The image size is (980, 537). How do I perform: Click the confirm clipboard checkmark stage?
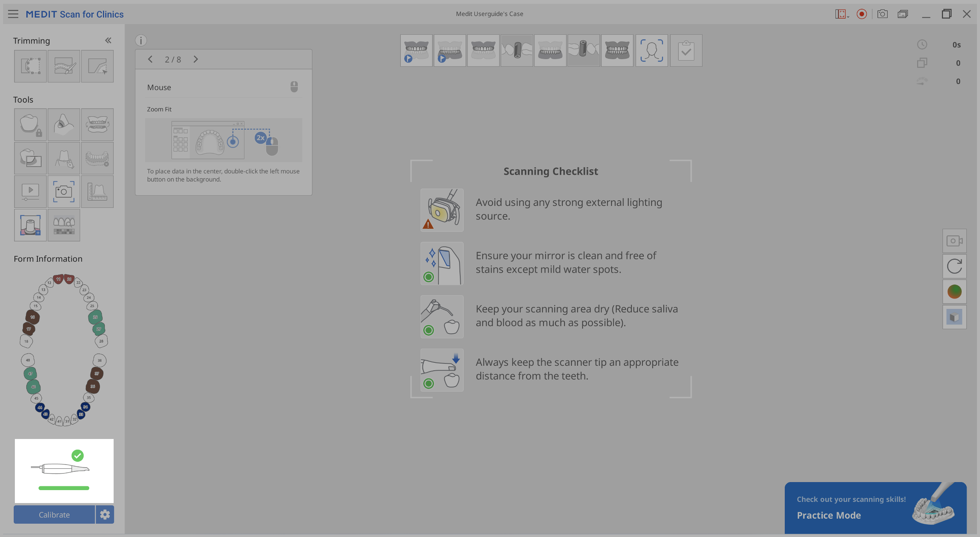point(686,51)
